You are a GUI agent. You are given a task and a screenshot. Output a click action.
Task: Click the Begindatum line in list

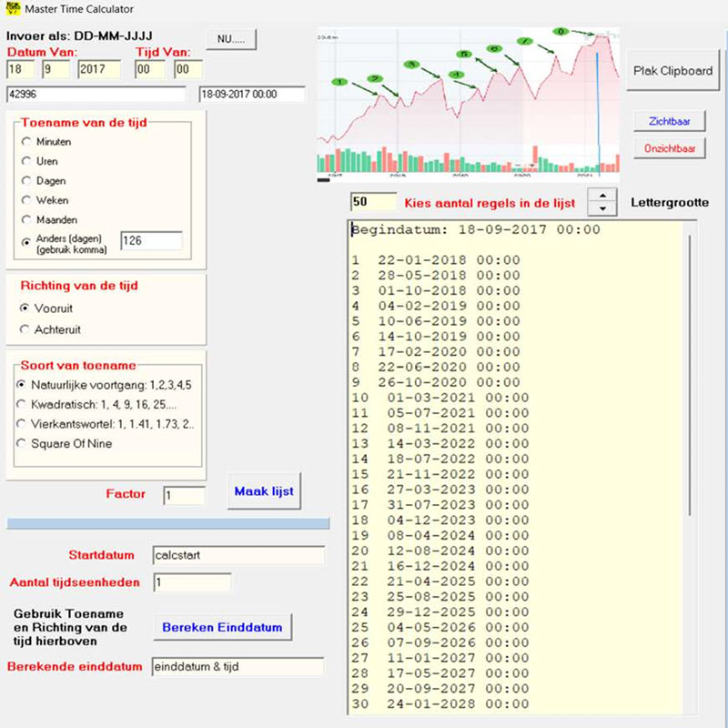475,229
